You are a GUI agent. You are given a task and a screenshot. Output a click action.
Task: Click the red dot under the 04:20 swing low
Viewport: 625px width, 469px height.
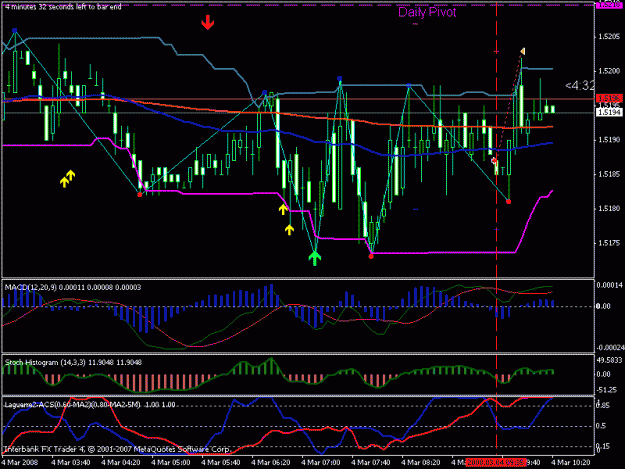coord(140,194)
